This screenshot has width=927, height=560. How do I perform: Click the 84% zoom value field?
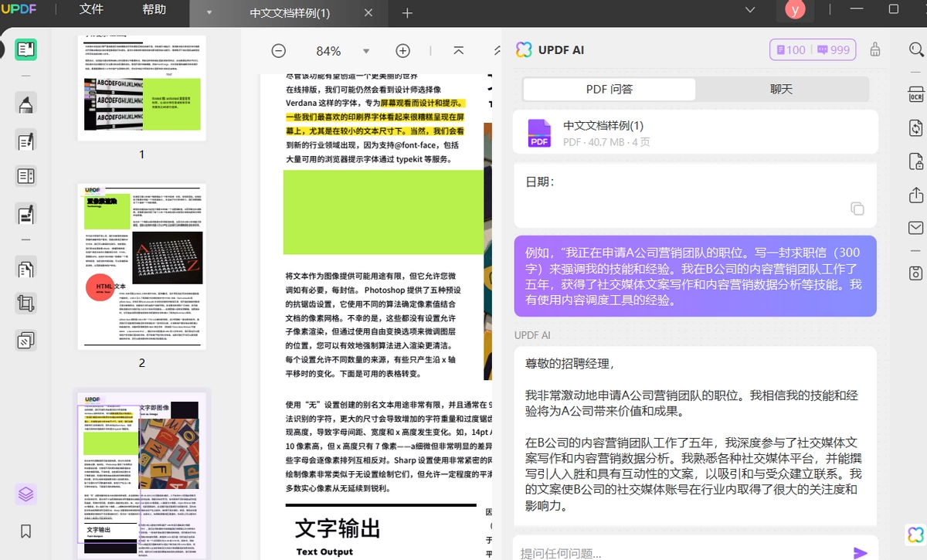[x=328, y=51]
